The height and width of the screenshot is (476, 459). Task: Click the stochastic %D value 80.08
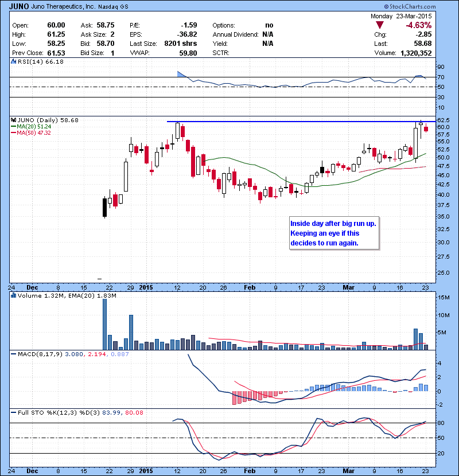tap(134, 412)
